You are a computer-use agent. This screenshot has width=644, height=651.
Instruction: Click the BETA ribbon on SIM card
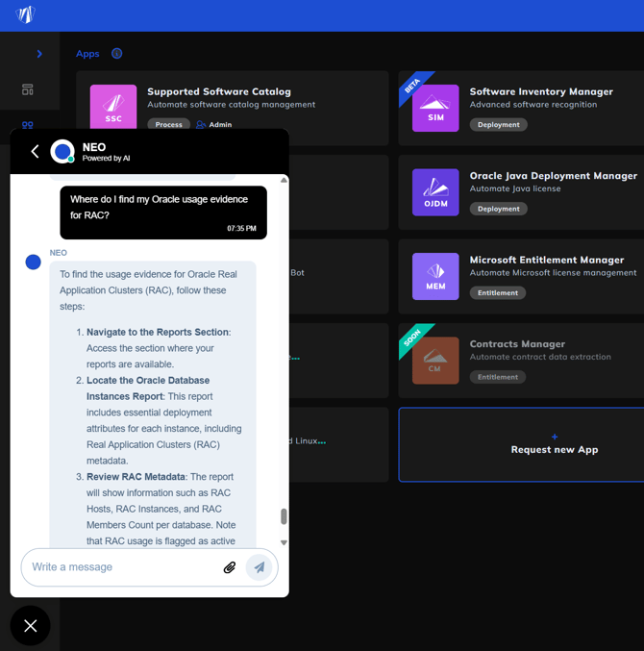pos(413,86)
